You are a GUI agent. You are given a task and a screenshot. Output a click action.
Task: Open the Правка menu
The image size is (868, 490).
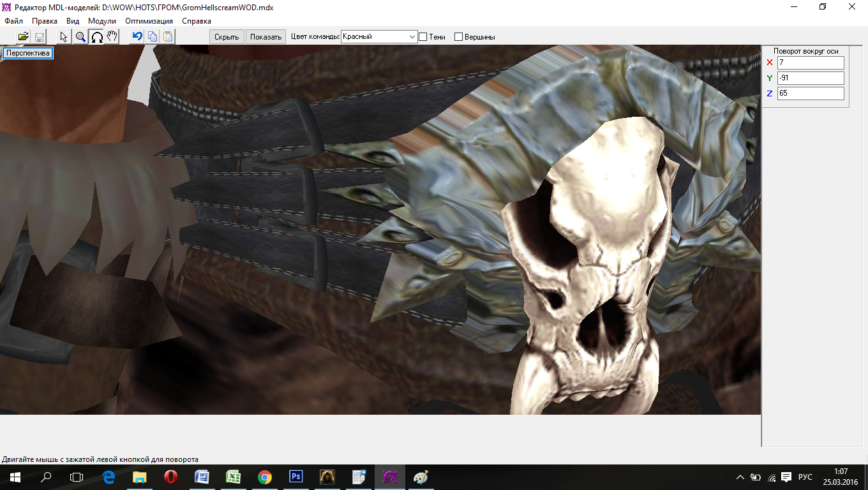[45, 21]
